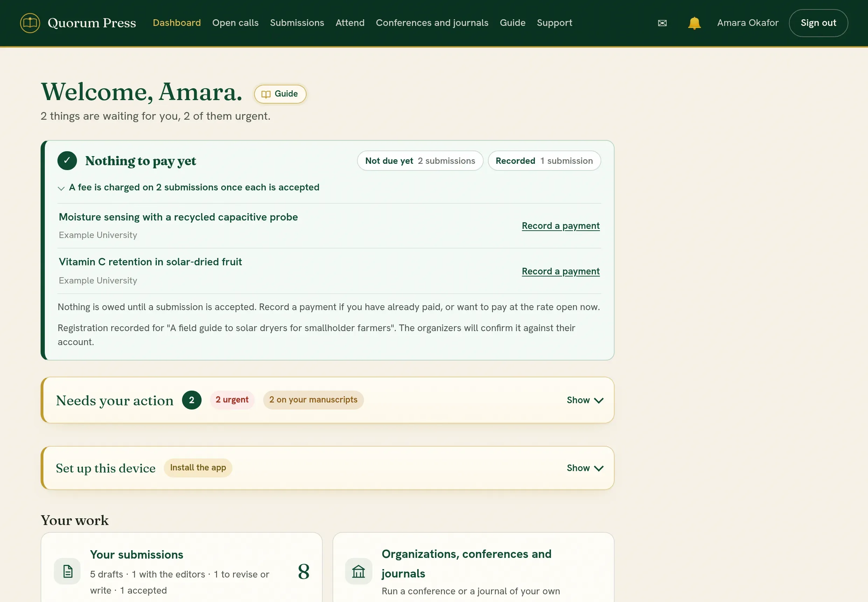
Task: Click the 2 on your manuscripts badge
Action: pyautogui.click(x=313, y=400)
